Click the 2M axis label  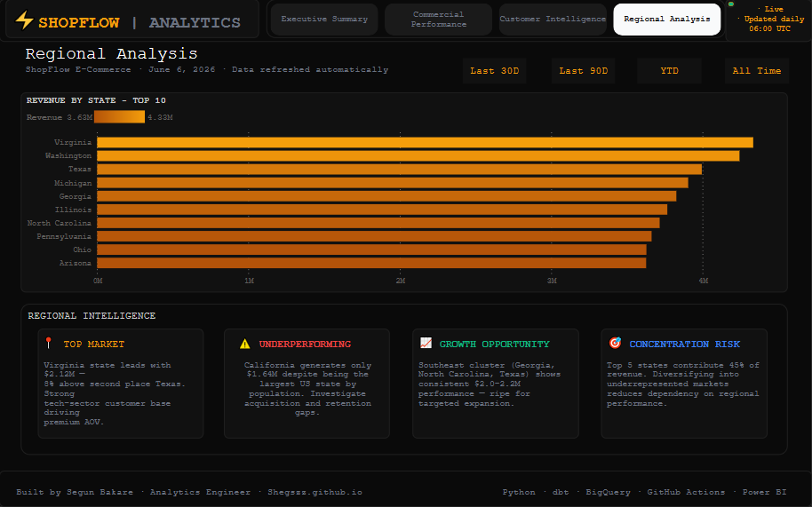point(401,281)
